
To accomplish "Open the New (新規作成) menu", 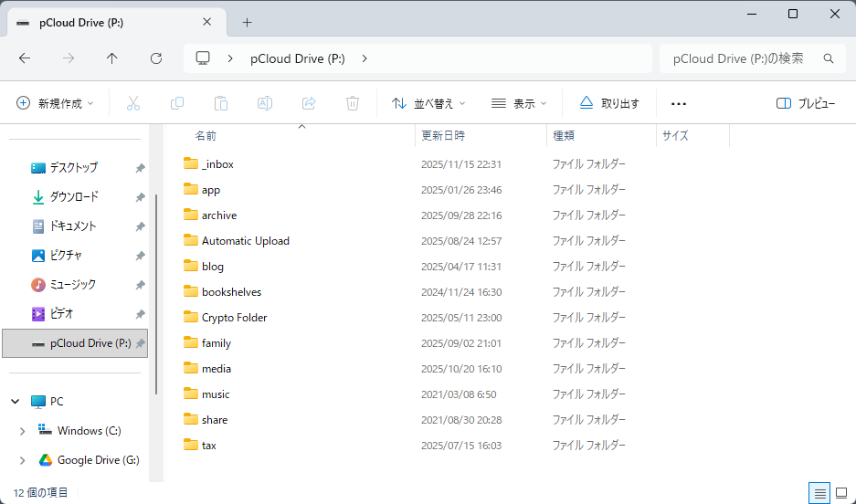I will pos(56,104).
